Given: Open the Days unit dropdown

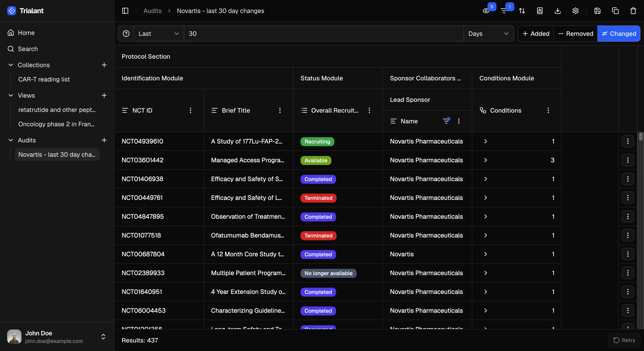Looking at the screenshot, I should [x=489, y=34].
